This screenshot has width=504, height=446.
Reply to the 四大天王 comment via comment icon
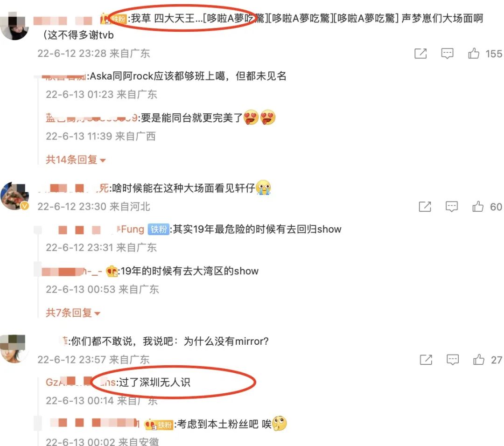point(447,53)
